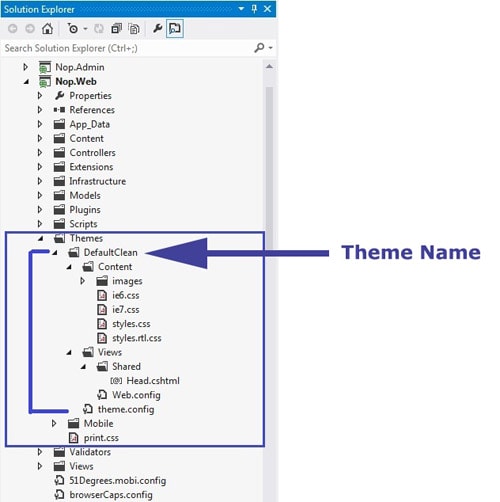Click the Head.cshtml file icon
This screenshot has width=500, height=502.
[116, 381]
